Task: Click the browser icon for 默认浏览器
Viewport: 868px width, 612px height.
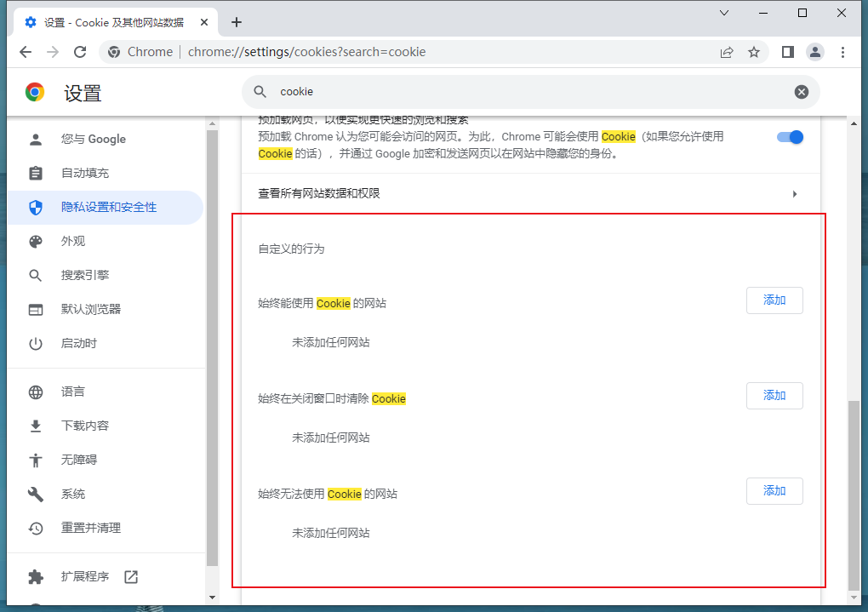Action: pyautogui.click(x=36, y=310)
